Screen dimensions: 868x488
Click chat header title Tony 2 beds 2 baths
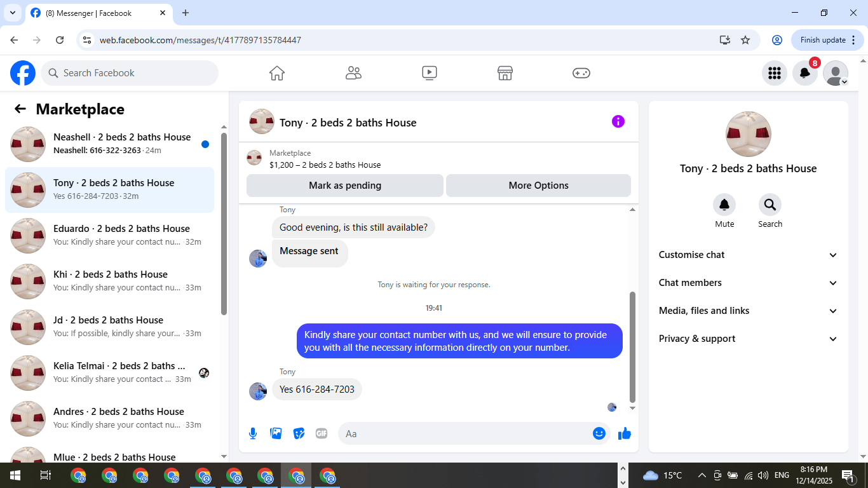[348, 123]
